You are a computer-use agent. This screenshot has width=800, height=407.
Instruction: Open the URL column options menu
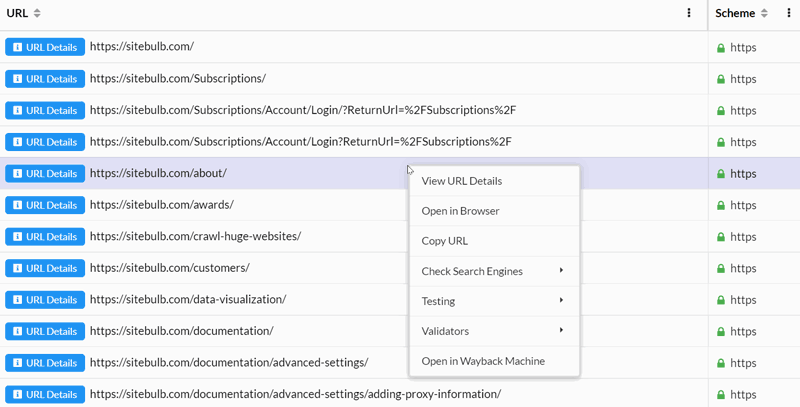(689, 13)
